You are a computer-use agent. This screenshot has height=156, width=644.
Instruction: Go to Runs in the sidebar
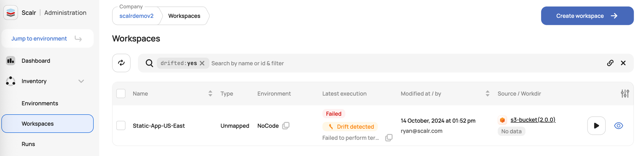point(28,144)
